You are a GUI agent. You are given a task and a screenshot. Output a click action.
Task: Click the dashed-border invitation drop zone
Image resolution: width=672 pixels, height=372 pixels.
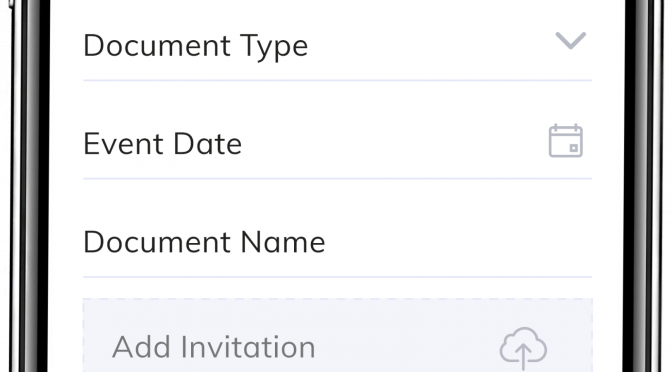[338, 336]
